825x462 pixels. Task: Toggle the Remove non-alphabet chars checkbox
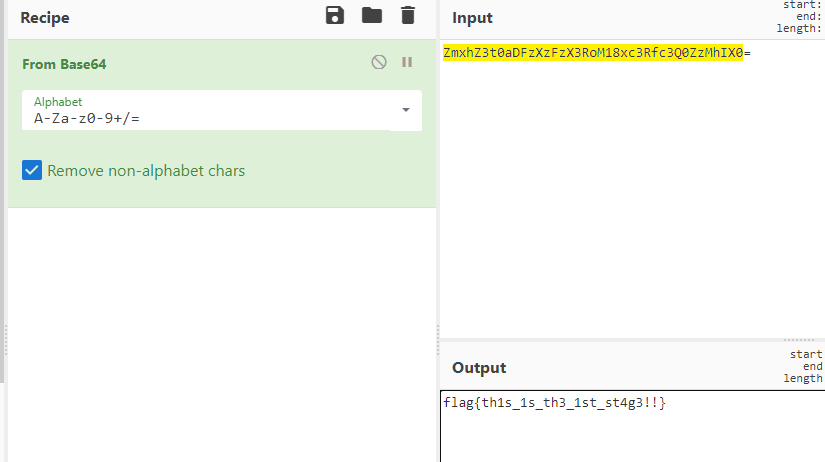click(x=32, y=171)
